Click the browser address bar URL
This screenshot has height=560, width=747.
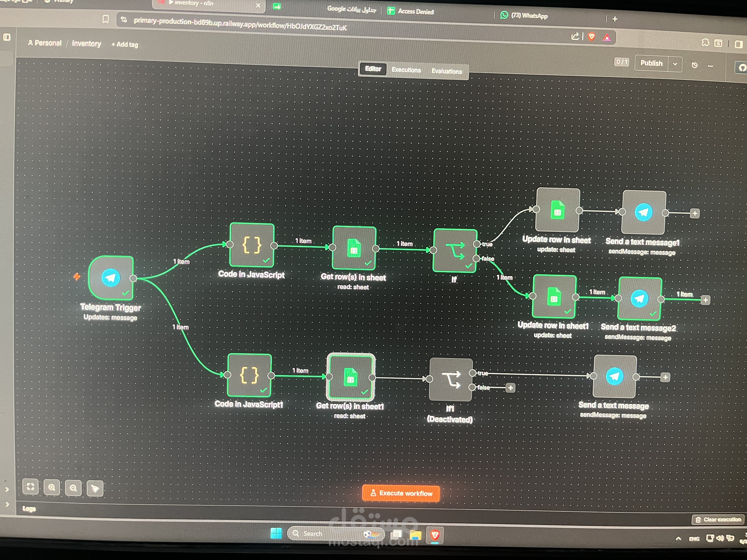240,24
